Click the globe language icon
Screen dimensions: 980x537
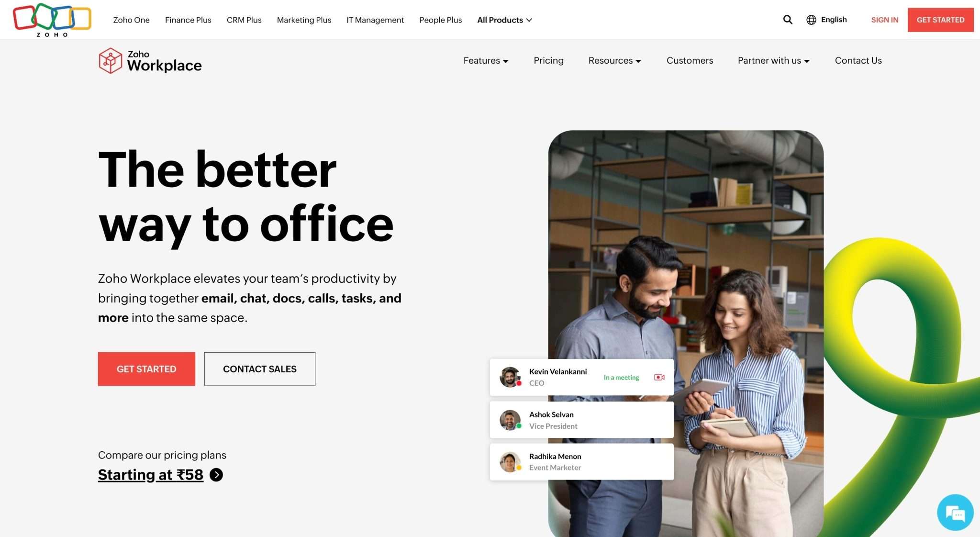click(811, 20)
